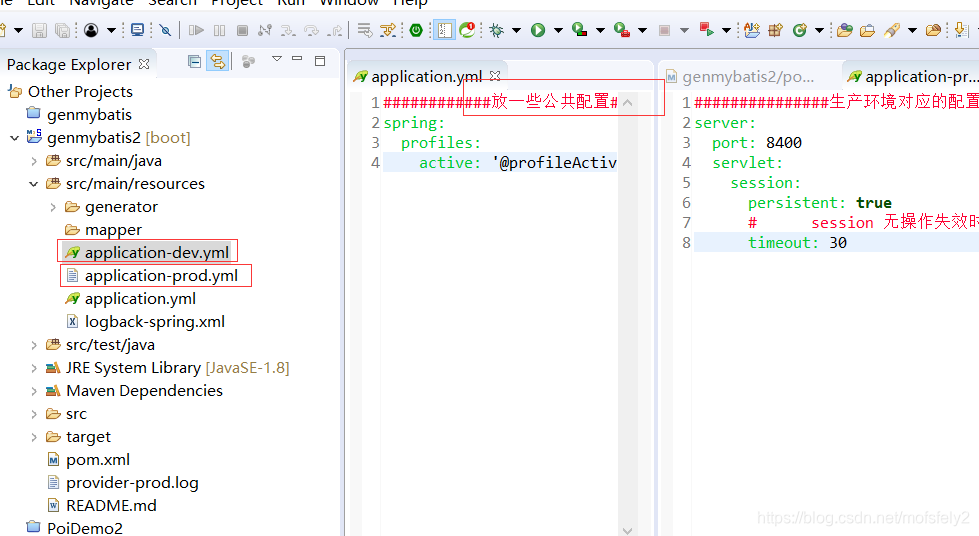Screen dimensions: 979x536
Task: Switch to the application-pr... editor tab
Action: tap(912, 76)
